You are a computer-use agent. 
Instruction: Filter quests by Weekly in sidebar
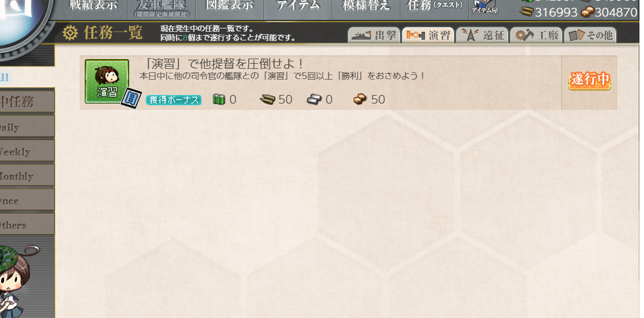coord(27,151)
